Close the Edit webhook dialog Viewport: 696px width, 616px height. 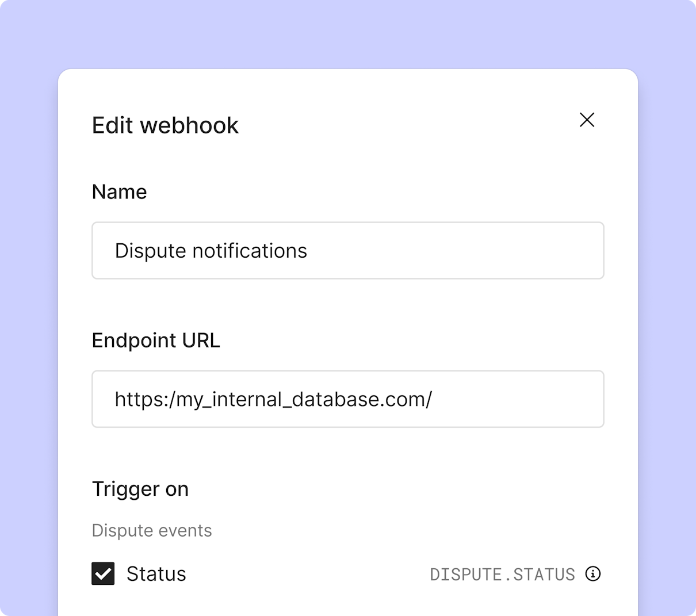pyautogui.click(x=587, y=120)
